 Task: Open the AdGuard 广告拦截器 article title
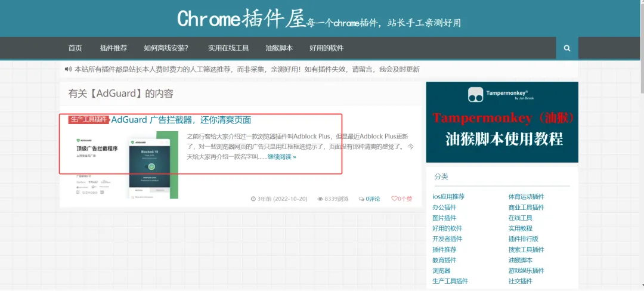(x=181, y=120)
